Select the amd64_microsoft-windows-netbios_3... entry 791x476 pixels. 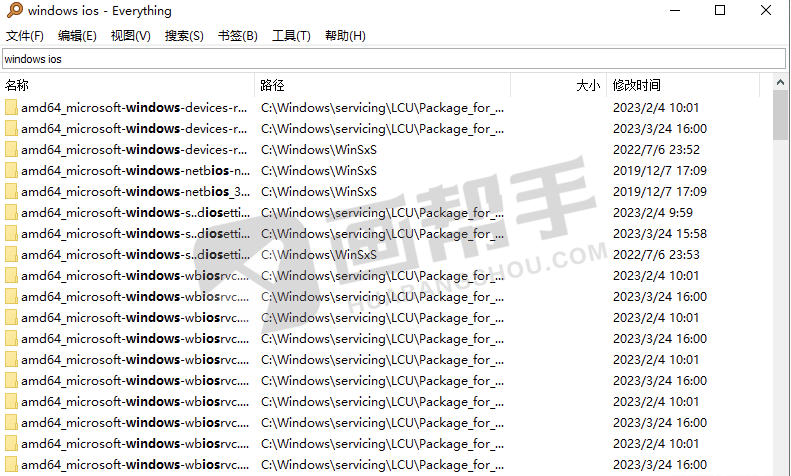pos(135,192)
